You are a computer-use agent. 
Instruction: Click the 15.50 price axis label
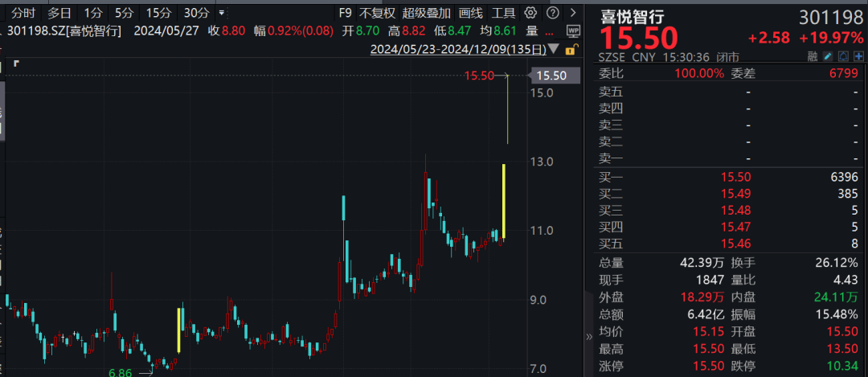click(555, 76)
